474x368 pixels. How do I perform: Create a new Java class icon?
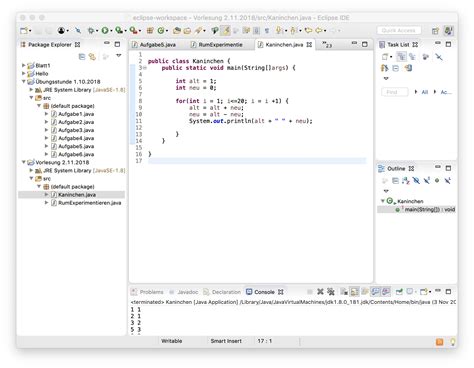point(161,31)
